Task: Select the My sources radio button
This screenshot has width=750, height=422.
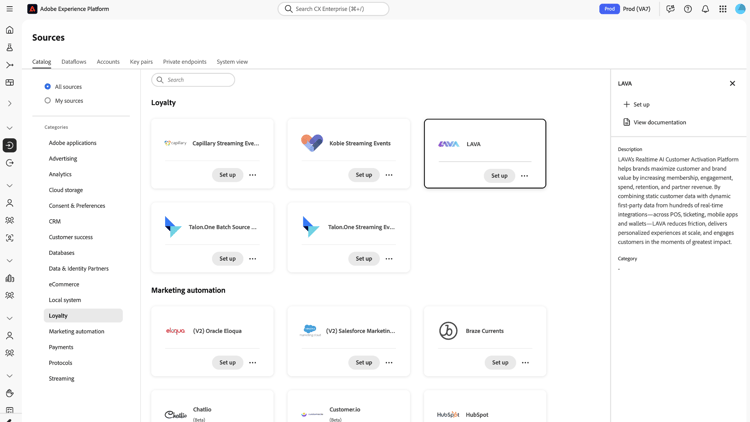Action: [x=47, y=100]
